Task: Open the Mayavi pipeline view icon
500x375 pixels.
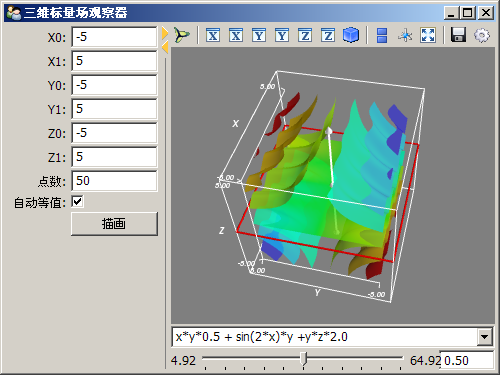Action: pos(182,35)
